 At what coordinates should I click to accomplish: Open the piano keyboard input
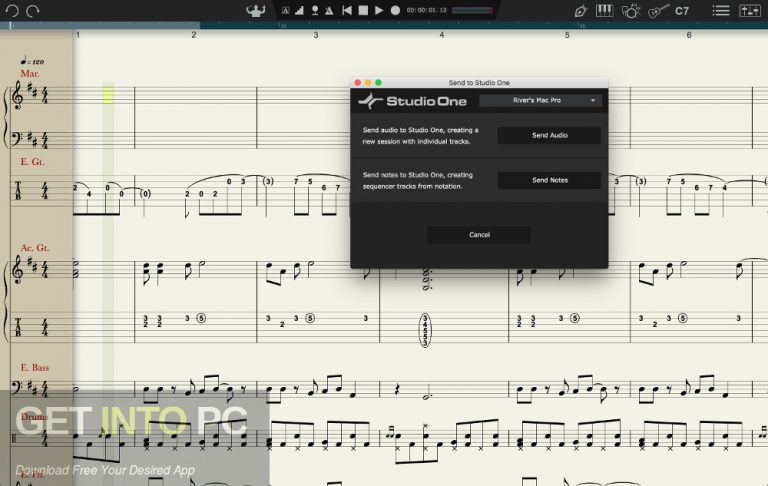605,10
